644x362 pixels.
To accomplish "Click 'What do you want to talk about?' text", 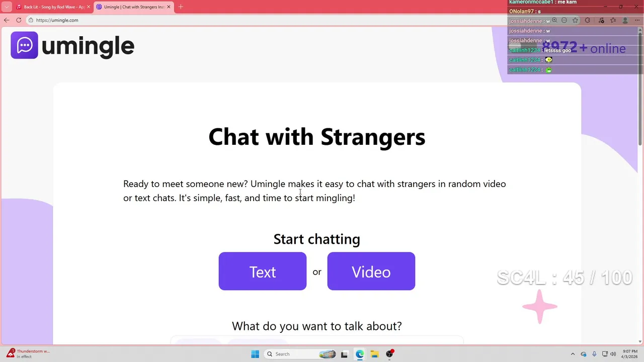I will [317, 326].
